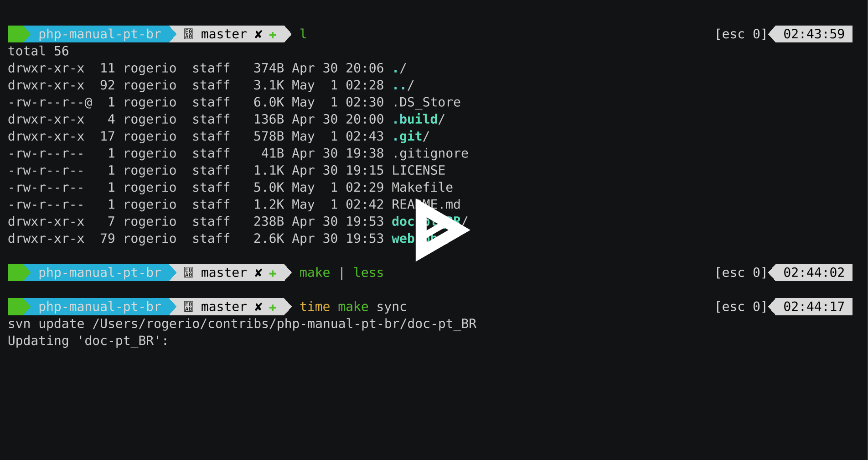
Task: Click php-manual-pt-br segment in the first prompt
Action: pos(100,34)
